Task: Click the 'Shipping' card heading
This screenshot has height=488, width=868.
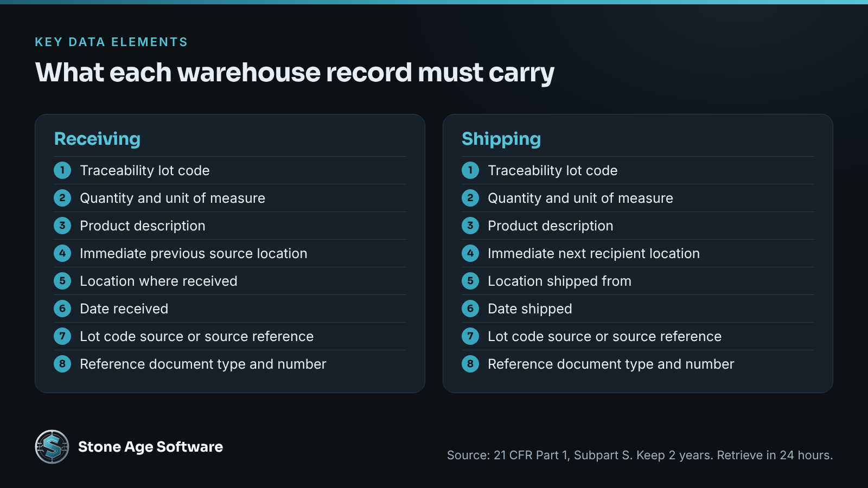Action: (501, 139)
